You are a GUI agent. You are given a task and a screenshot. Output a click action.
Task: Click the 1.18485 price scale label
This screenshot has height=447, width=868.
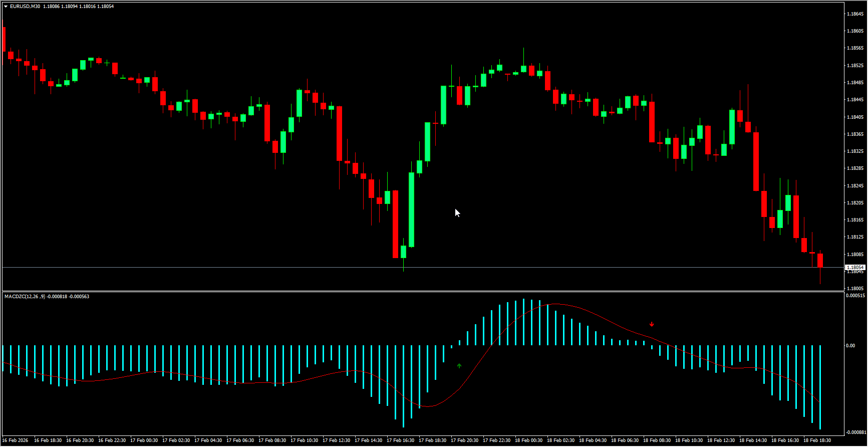tap(854, 83)
